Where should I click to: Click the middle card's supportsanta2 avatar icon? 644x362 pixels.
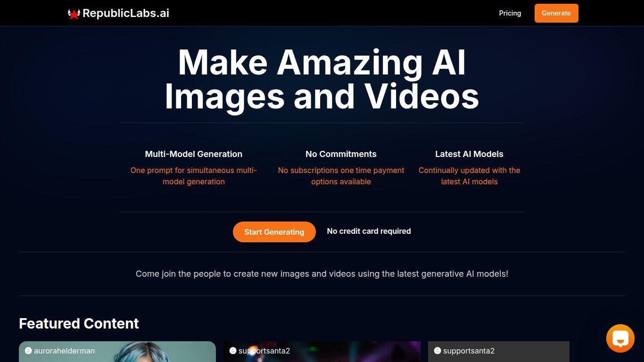click(x=232, y=351)
